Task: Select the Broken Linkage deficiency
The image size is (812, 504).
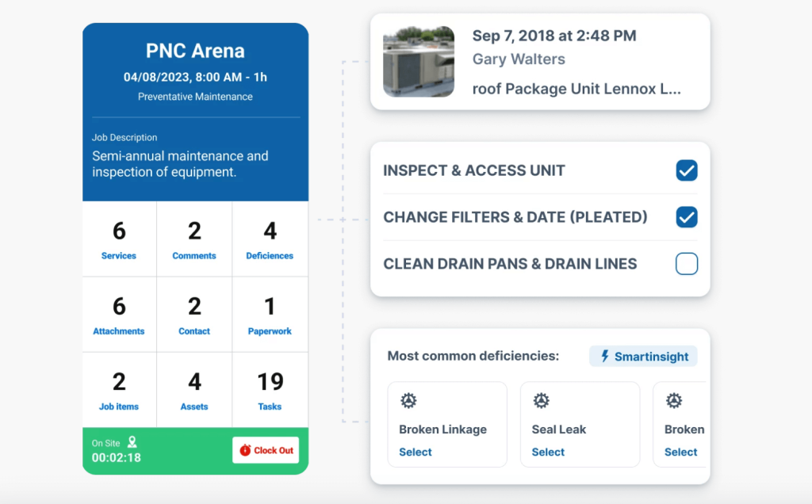Action: pyautogui.click(x=416, y=452)
